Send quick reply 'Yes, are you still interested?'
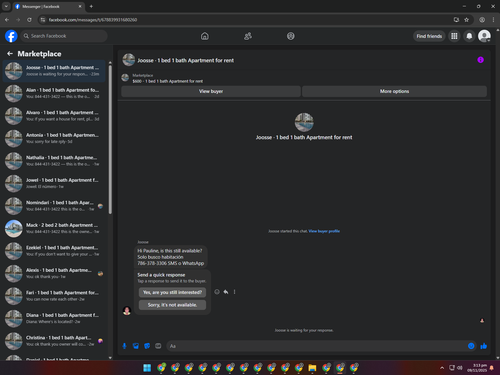The image size is (500, 375). coord(172,292)
